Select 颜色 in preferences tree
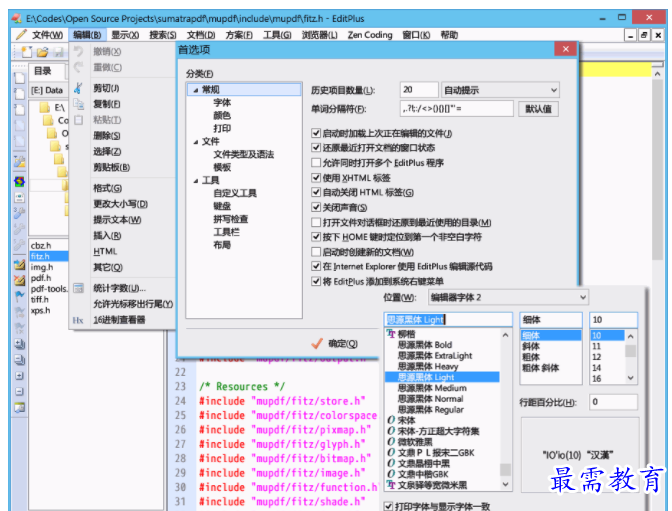The width and height of the screenshot is (672, 511). [x=222, y=115]
